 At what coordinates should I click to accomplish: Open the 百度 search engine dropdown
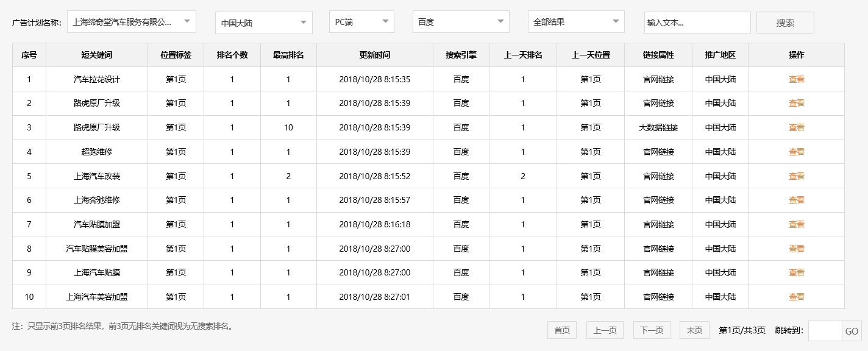(460, 21)
